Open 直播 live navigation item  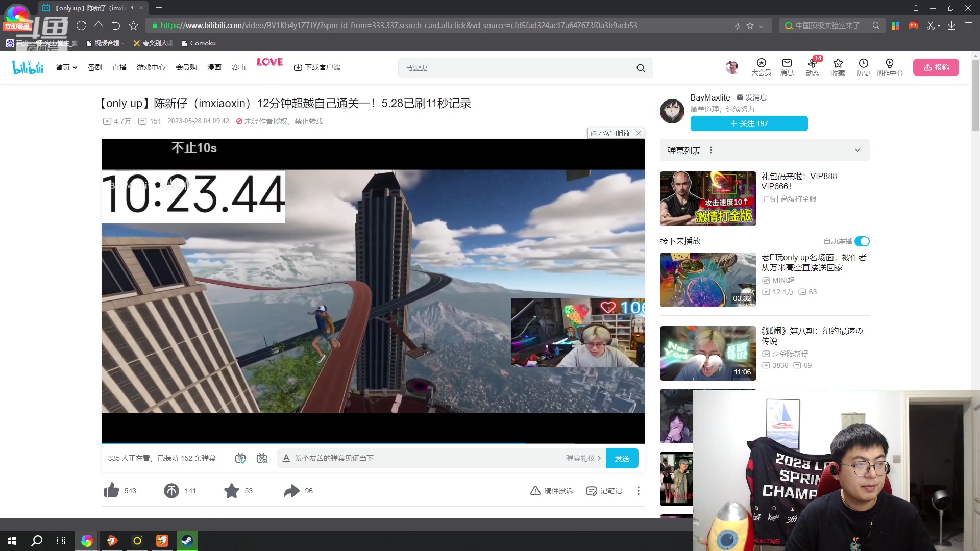[119, 67]
